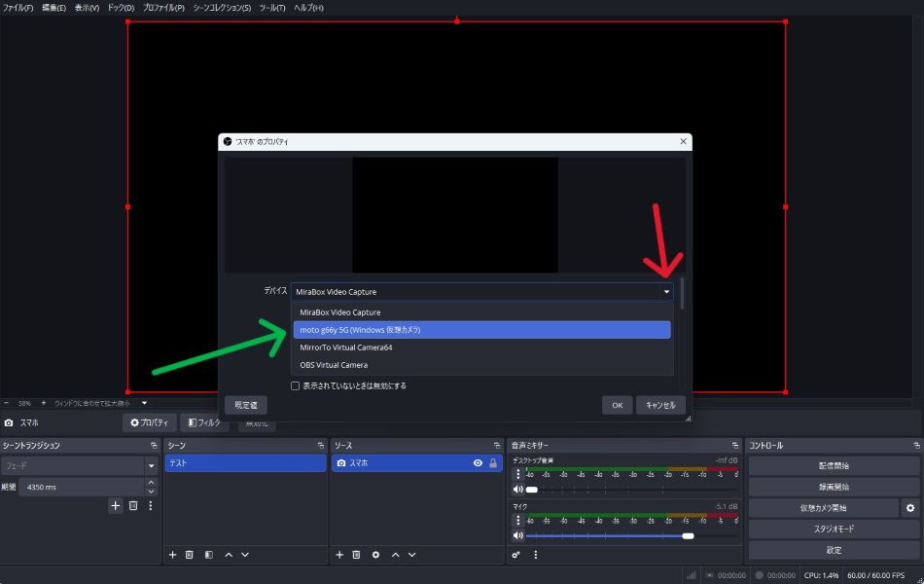Open scene filters icon in シーン panel
Screen dimensions: 924x584
pyautogui.click(x=209, y=555)
